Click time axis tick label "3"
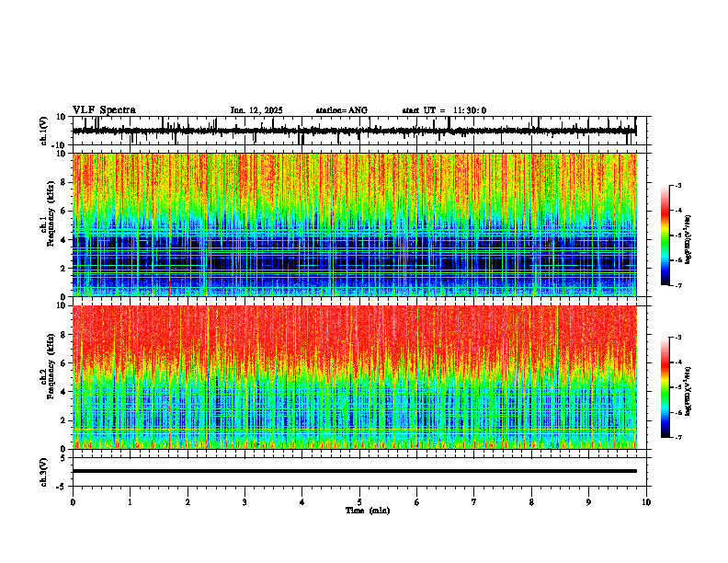Screen dimensions: 728x563 click(x=245, y=502)
